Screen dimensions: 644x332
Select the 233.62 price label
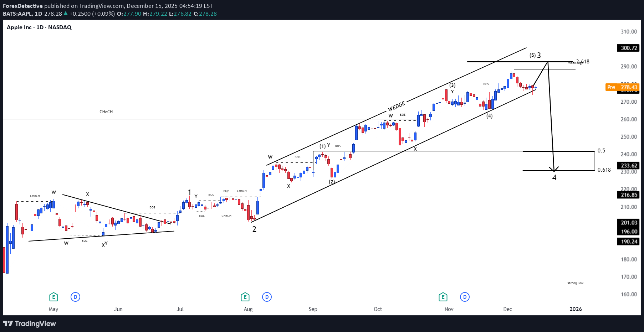(x=628, y=165)
